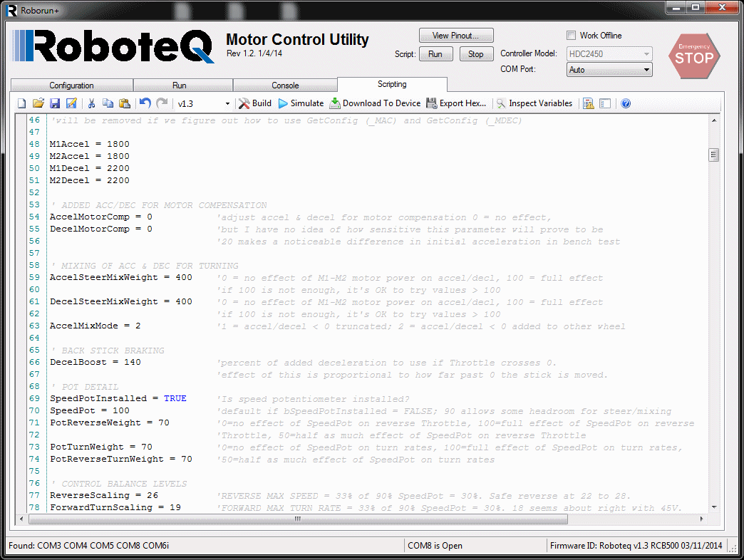Click the New file icon
The image size is (744, 560).
click(x=21, y=103)
